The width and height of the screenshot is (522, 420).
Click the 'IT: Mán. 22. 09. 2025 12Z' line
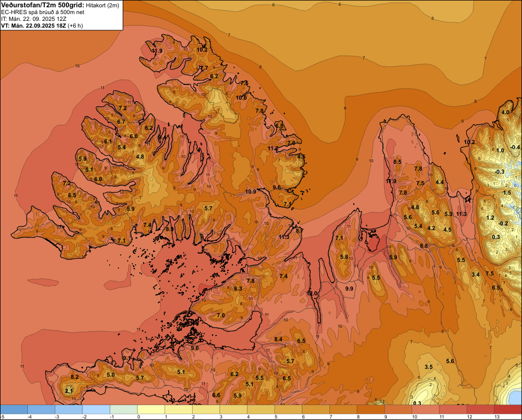[x=33, y=19]
